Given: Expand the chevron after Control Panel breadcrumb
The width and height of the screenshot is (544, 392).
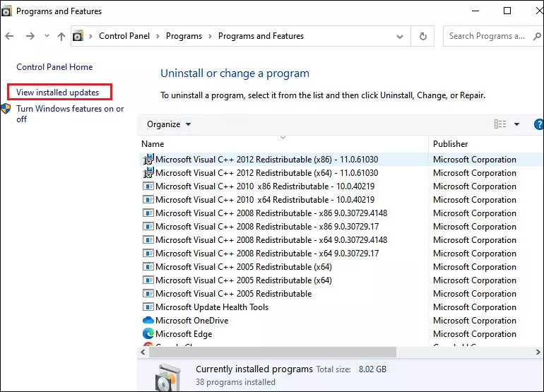Looking at the screenshot, I should [158, 37].
